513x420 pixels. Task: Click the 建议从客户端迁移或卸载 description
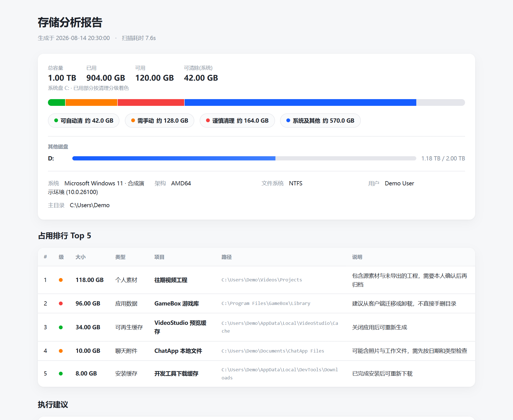coord(404,304)
